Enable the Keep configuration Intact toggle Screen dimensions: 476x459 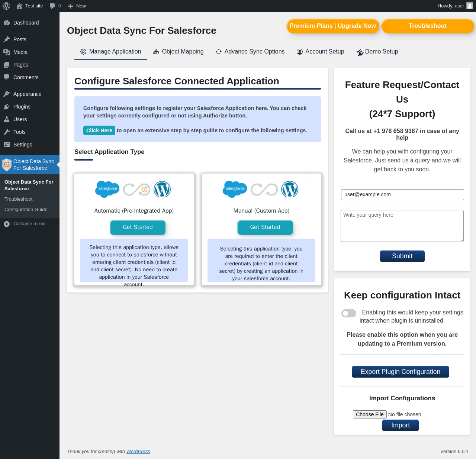tap(349, 313)
